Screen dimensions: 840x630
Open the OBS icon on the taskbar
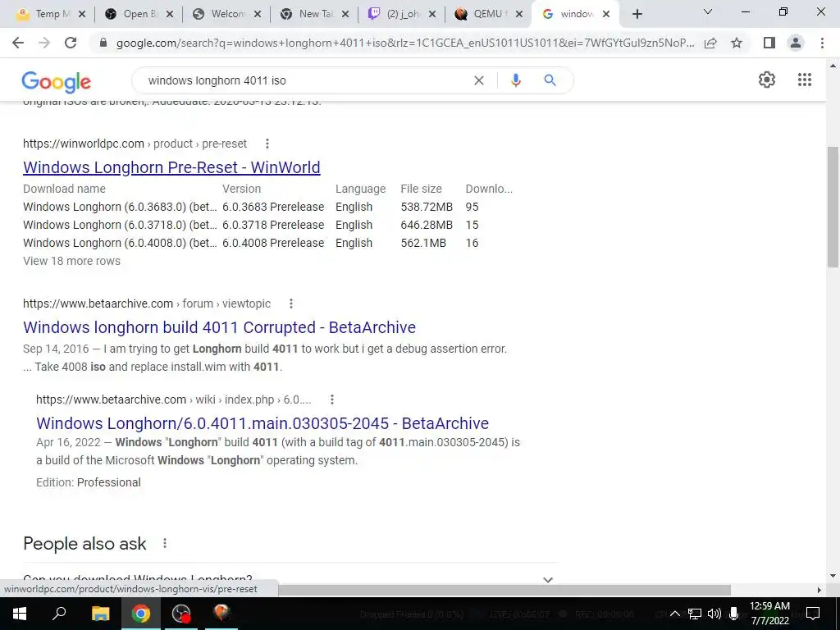click(181, 614)
